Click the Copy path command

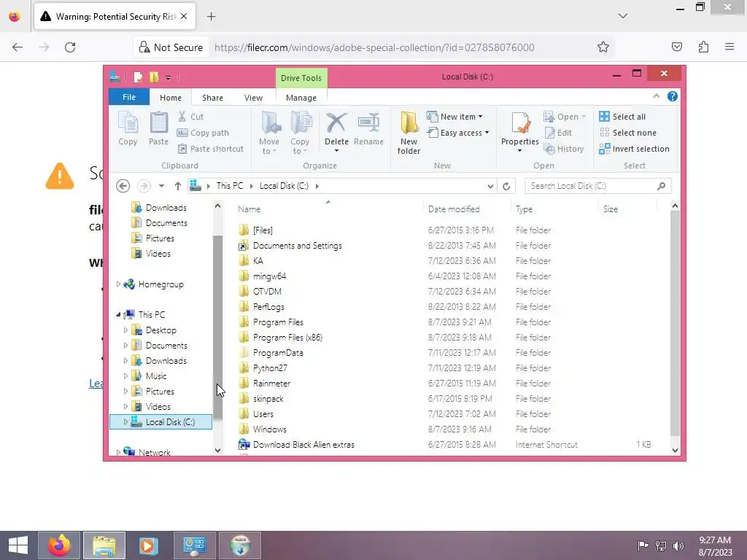pos(204,133)
